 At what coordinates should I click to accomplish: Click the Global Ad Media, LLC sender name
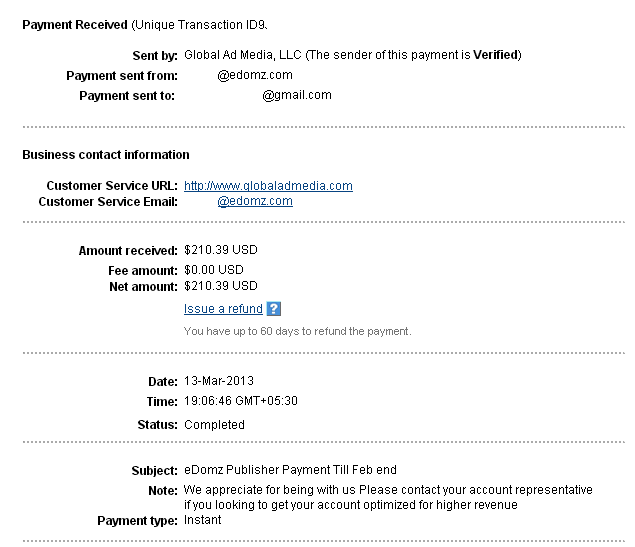tap(243, 55)
